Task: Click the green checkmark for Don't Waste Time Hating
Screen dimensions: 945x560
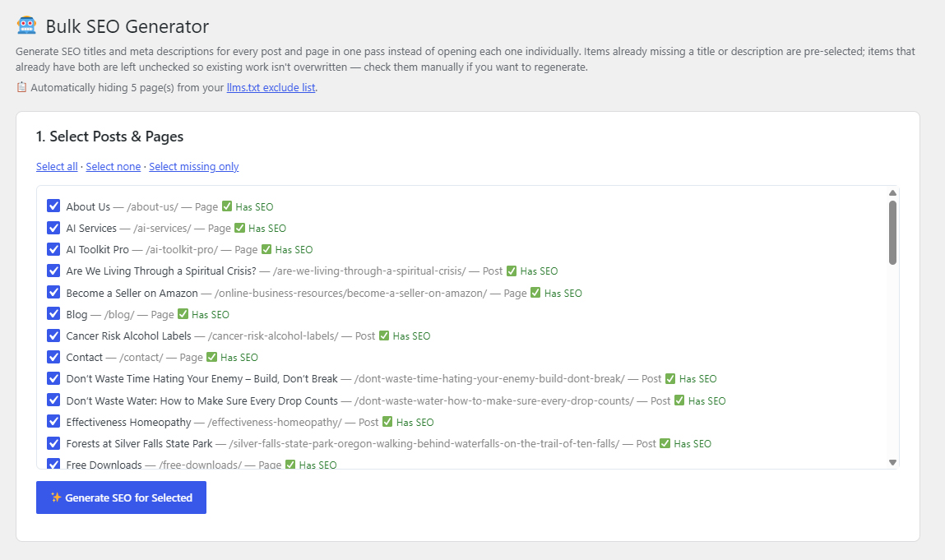Action: (670, 378)
